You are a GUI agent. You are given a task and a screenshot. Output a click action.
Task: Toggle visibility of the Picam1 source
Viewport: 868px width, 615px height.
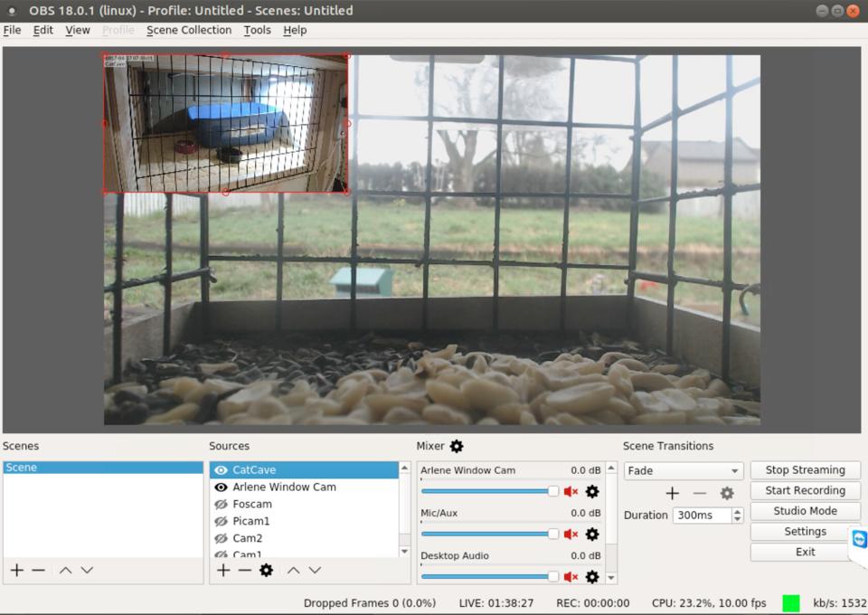click(x=221, y=522)
